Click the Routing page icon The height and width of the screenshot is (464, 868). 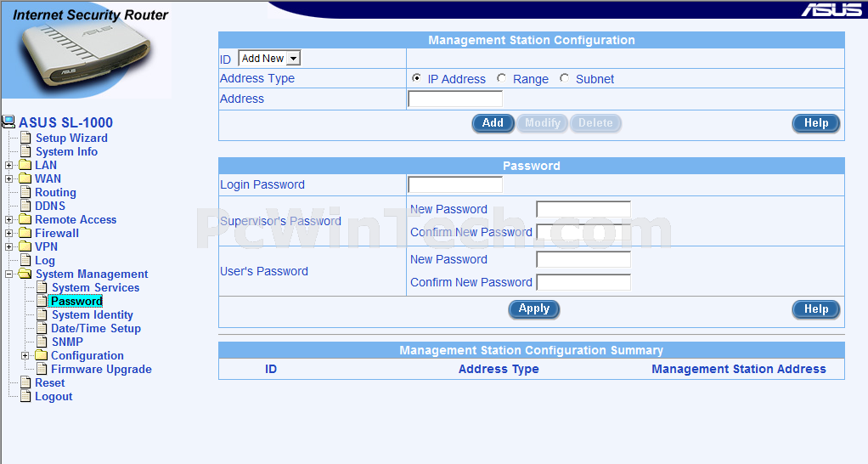(25, 192)
